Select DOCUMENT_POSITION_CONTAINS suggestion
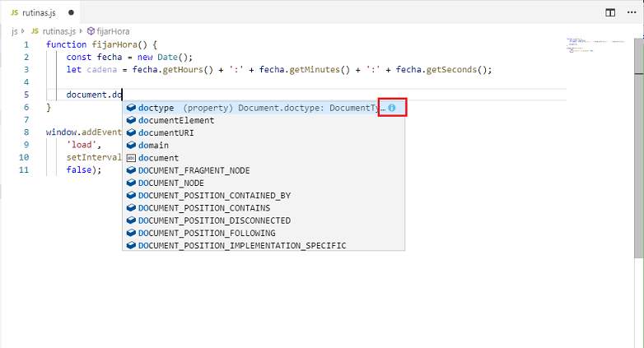644x348 pixels. tap(264, 207)
